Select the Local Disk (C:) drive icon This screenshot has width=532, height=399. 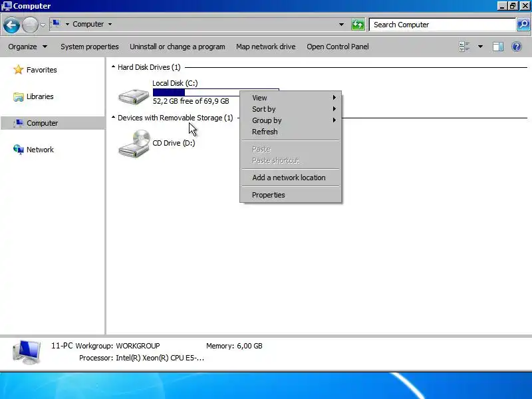(134, 96)
